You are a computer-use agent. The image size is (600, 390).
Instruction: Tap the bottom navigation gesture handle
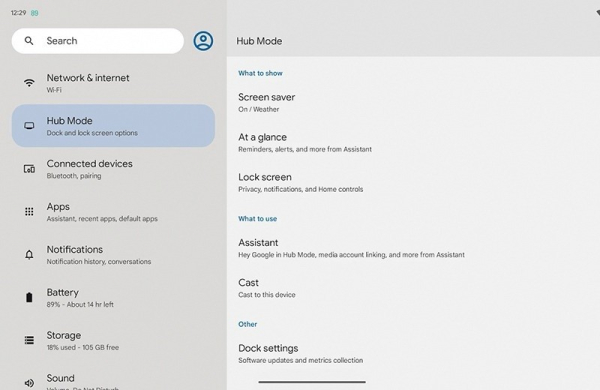(x=312, y=382)
